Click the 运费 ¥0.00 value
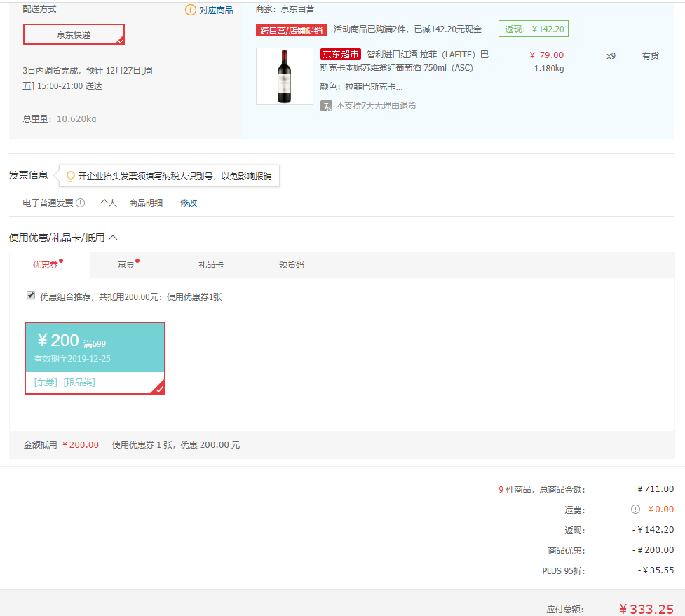 click(661, 509)
